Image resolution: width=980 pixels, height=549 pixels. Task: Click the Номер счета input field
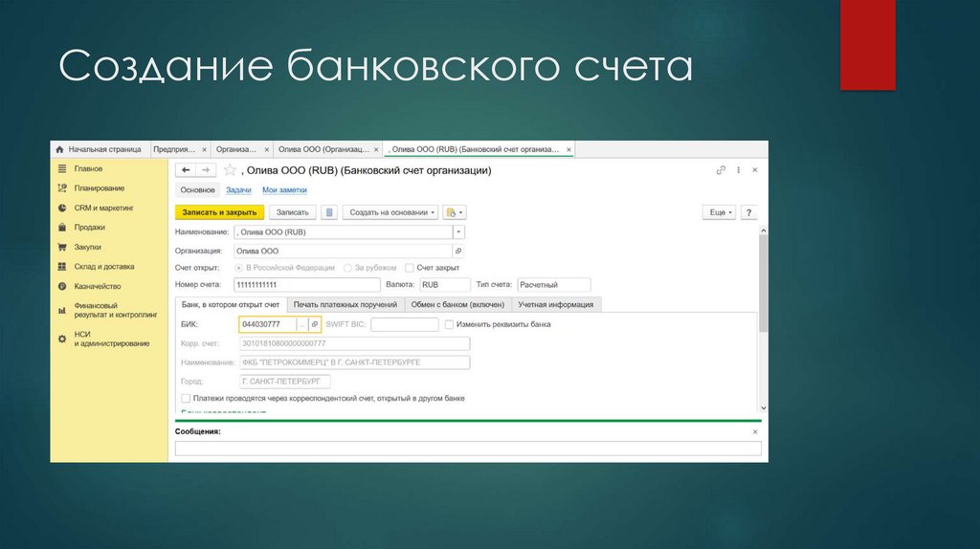[x=307, y=285]
